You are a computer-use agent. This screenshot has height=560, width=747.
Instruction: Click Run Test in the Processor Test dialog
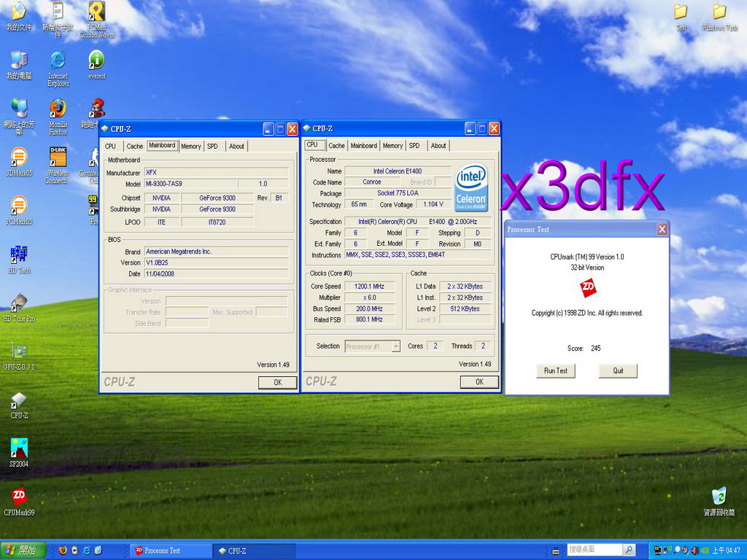click(555, 370)
